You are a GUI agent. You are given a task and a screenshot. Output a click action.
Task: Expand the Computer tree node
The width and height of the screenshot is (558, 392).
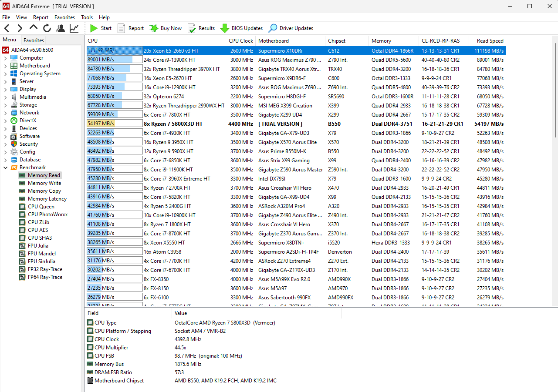pos(5,58)
